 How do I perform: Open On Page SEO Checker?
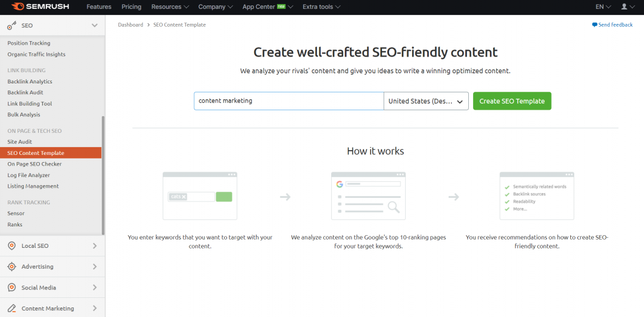click(35, 164)
